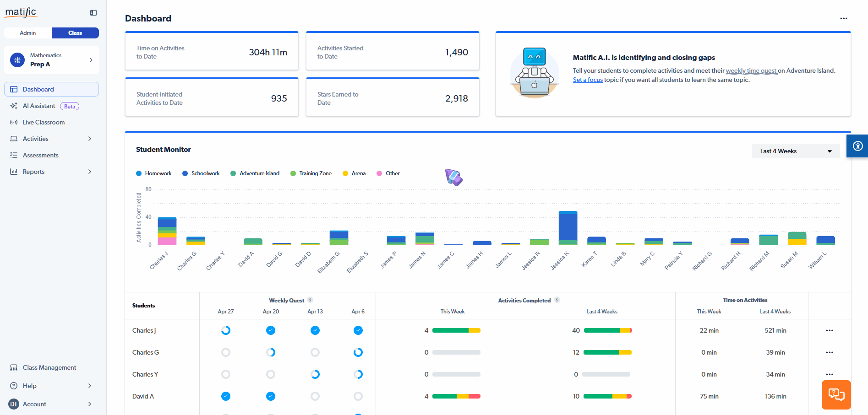Go to Assessments in the sidebar

click(x=40, y=155)
